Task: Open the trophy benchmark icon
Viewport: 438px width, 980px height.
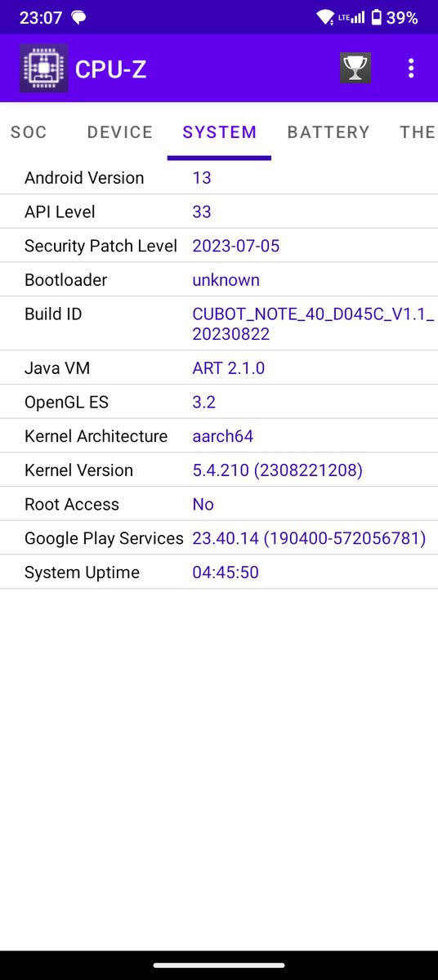Action: 355,68
